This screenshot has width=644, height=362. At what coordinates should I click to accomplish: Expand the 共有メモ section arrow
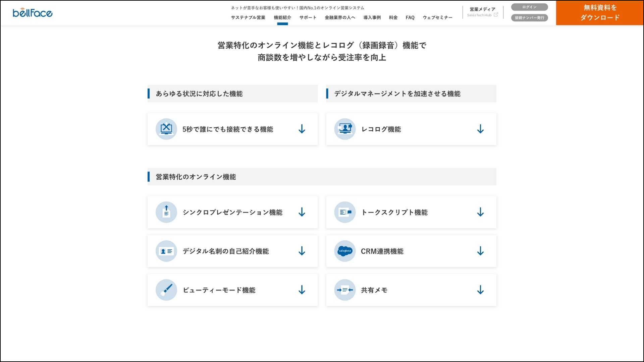[481, 290]
